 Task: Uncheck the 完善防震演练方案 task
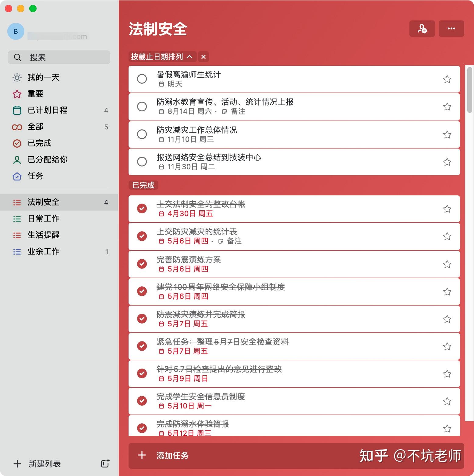142,264
